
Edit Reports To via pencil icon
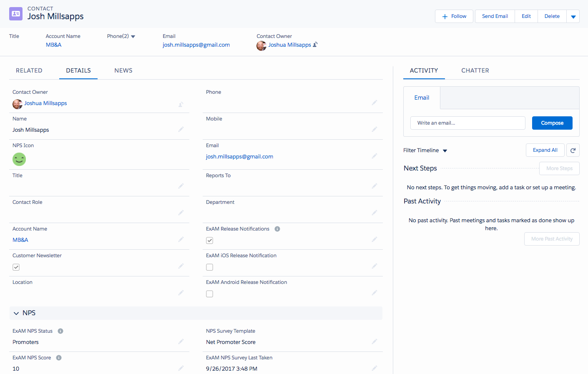(374, 186)
